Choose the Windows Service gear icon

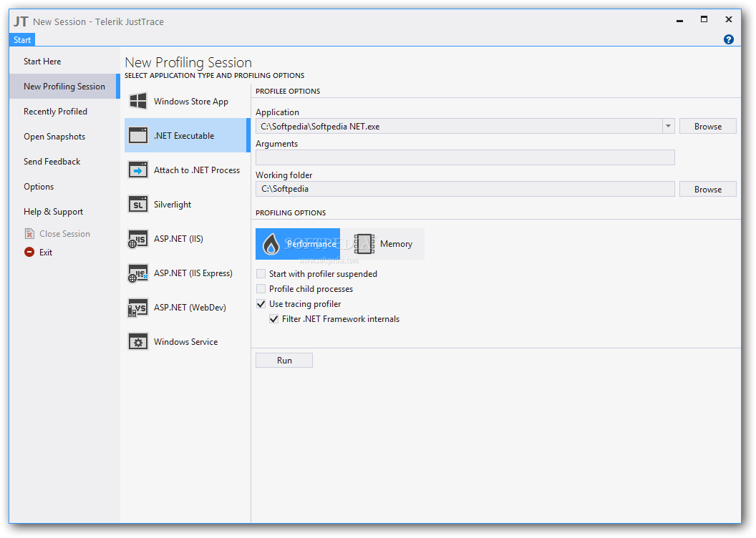click(x=138, y=342)
